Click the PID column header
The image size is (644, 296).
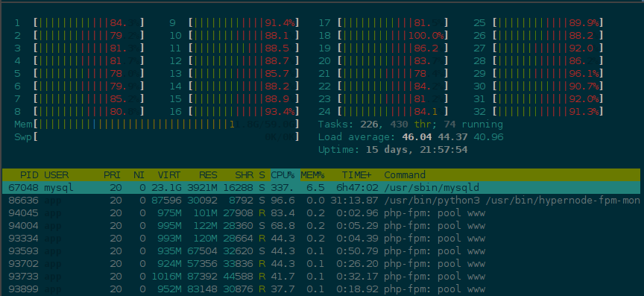(x=29, y=175)
